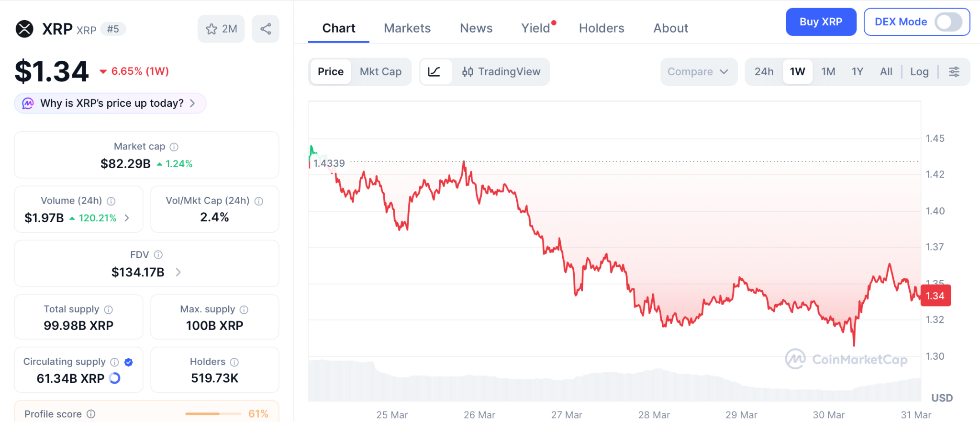Toggle DEX Mode switch

point(948,22)
